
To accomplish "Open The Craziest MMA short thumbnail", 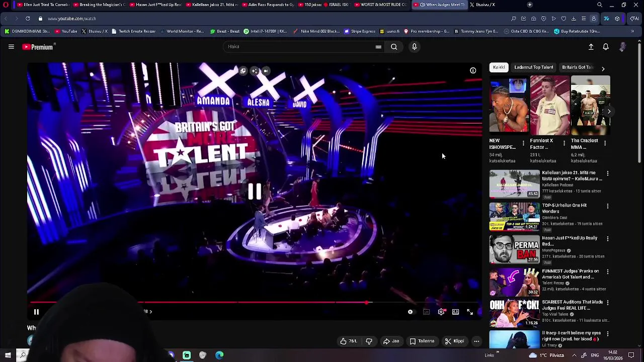I will pyautogui.click(x=591, y=106).
